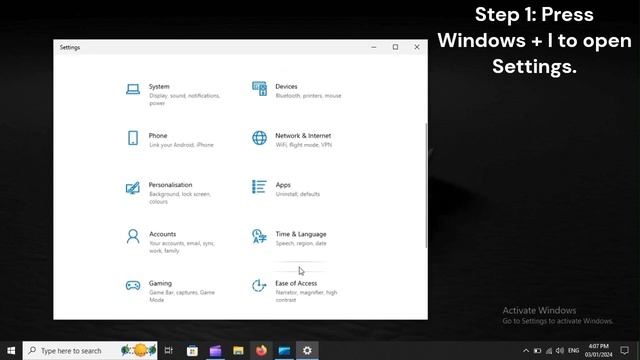This screenshot has height=360, width=640.
Task: Click the Phone icon
Action: 133,138
